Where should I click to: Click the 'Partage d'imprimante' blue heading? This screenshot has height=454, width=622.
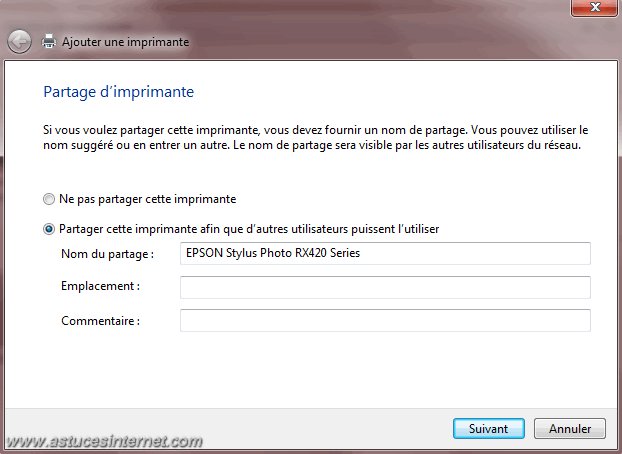(119, 92)
